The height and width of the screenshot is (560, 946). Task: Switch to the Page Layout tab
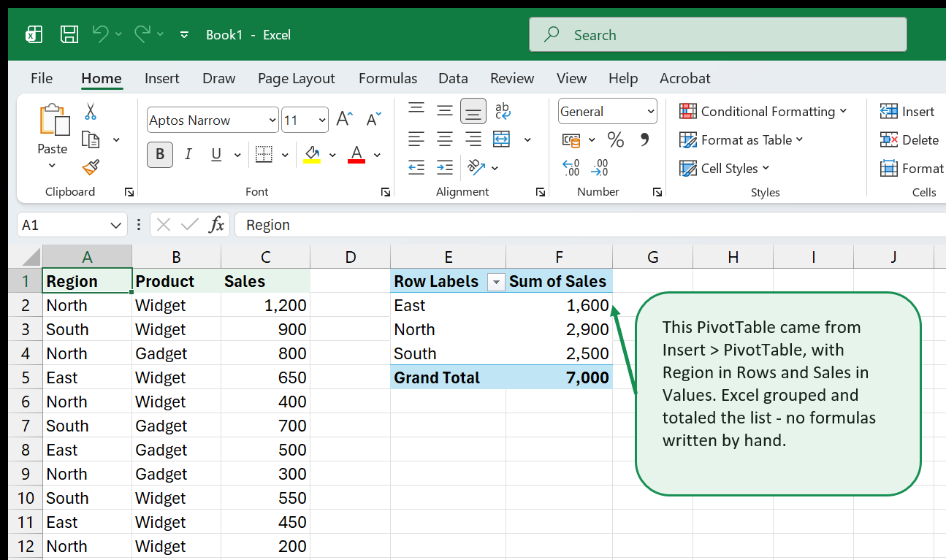tap(297, 78)
